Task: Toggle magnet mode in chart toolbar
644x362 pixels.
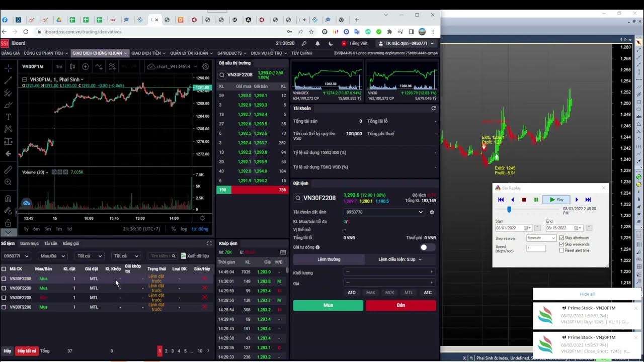Action: click(x=8, y=198)
